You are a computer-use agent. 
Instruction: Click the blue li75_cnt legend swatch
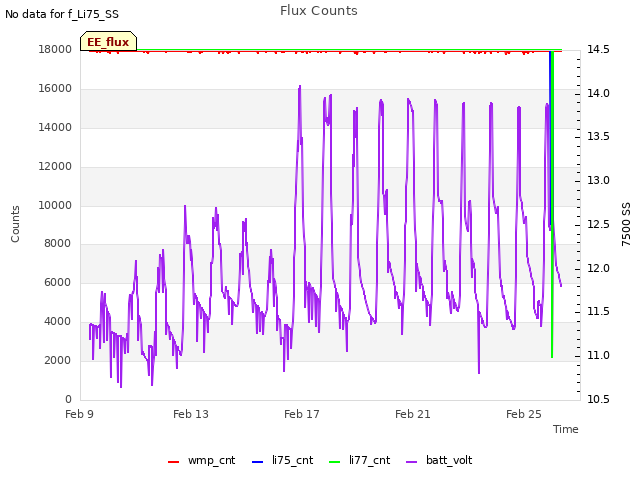coord(258,462)
